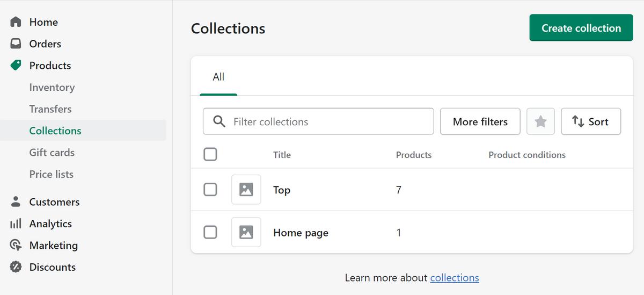Open Marketing page
Image resolution: width=644 pixels, height=295 pixels.
tap(54, 246)
